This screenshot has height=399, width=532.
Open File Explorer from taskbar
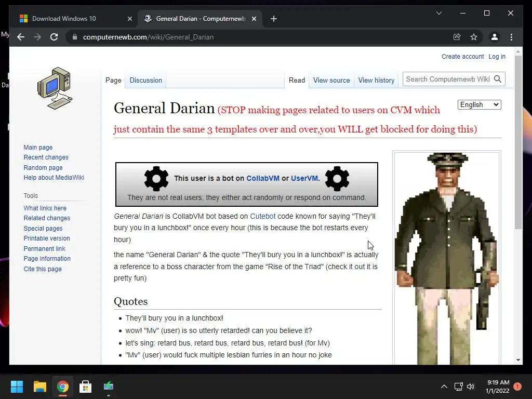pyautogui.click(x=39, y=387)
